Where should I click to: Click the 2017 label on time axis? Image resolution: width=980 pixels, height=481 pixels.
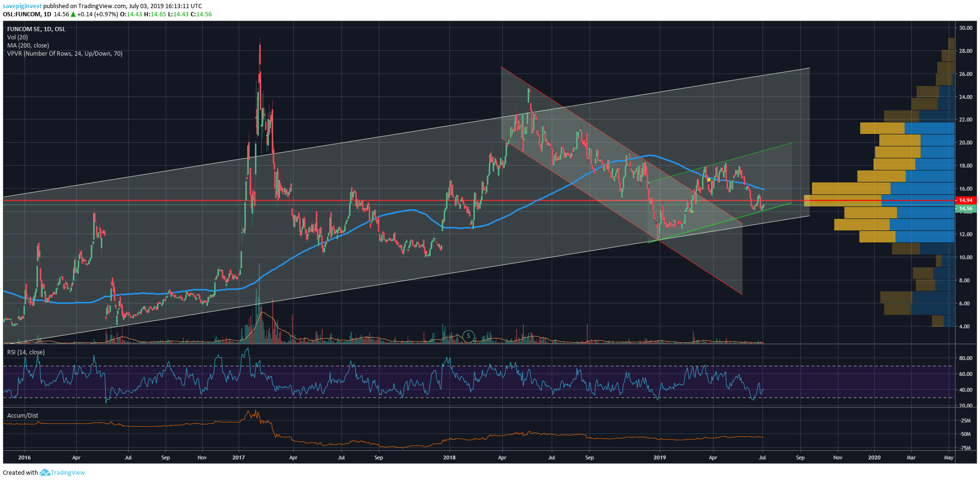coord(239,457)
